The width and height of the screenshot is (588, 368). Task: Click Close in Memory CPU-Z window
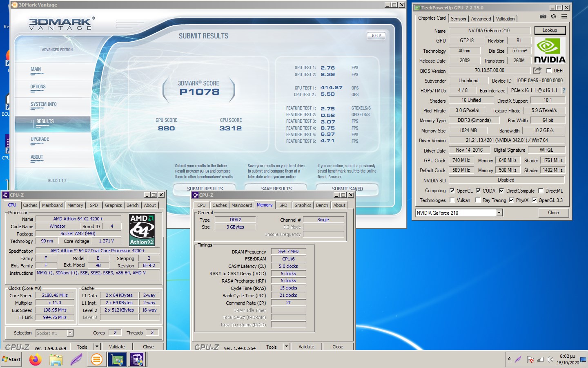[x=338, y=347]
